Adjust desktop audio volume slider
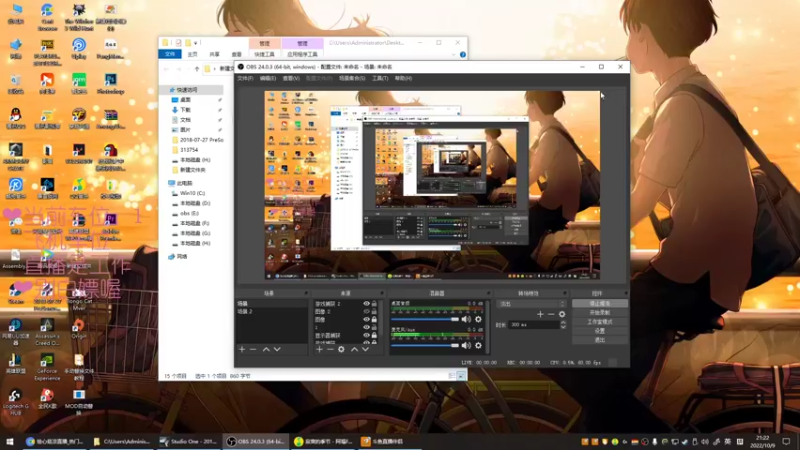This screenshot has width=800, height=450. pos(425,319)
